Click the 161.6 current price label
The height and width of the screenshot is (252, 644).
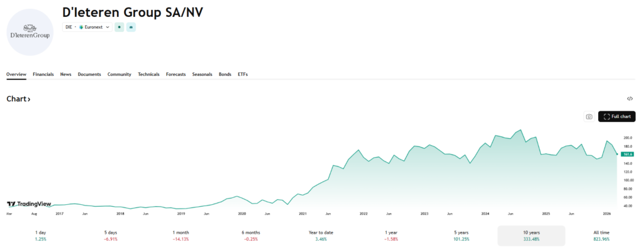point(627,154)
